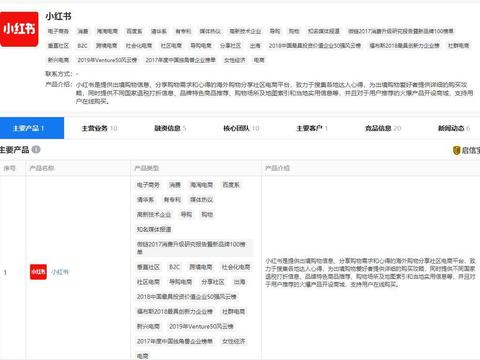Click the 2019年Venture50风云榜 tag in header tags
This screenshot has width=480, height=360.
[x=107, y=60]
